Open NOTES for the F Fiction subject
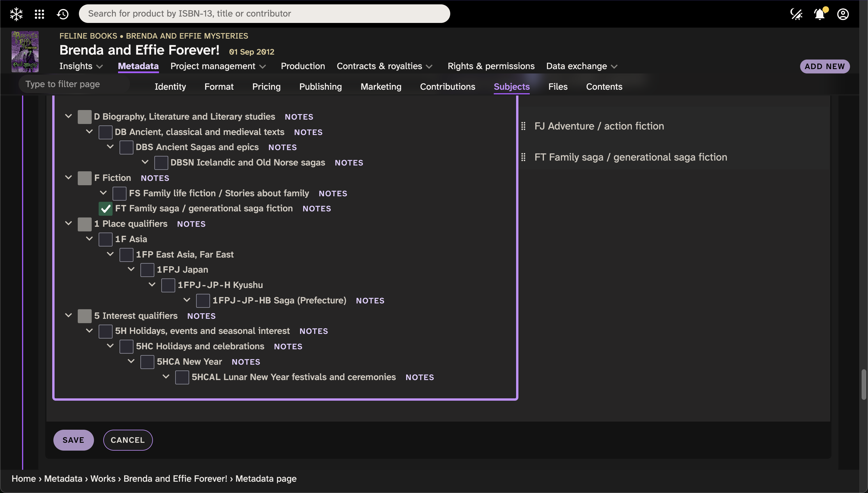Image resolution: width=868 pixels, height=493 pixels. click(155, 178)
